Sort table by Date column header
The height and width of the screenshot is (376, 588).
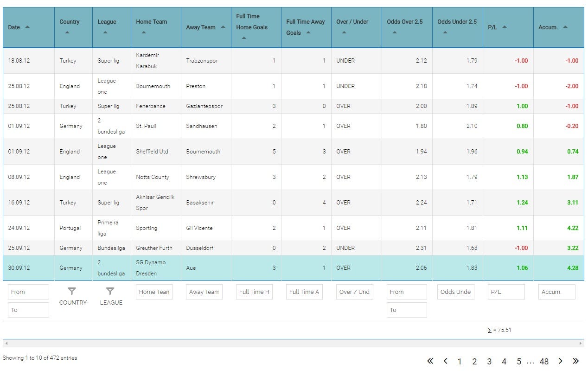click(x=28, y=27)
